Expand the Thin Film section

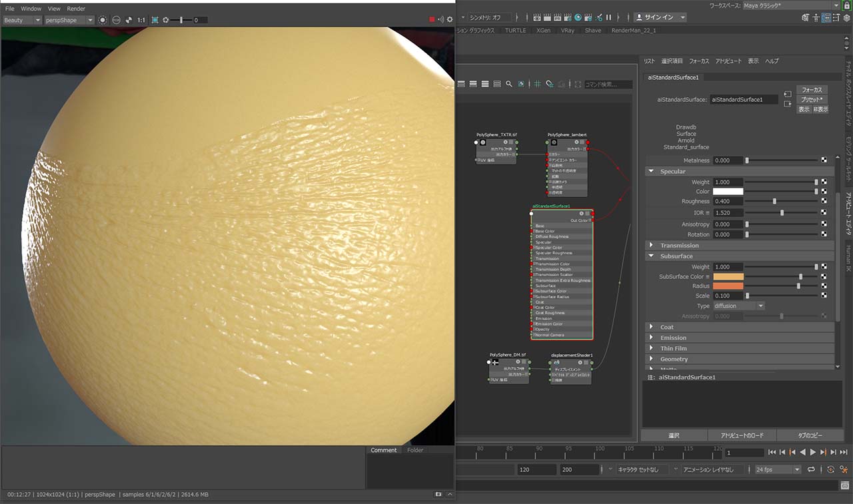click(x=740, y=348)
